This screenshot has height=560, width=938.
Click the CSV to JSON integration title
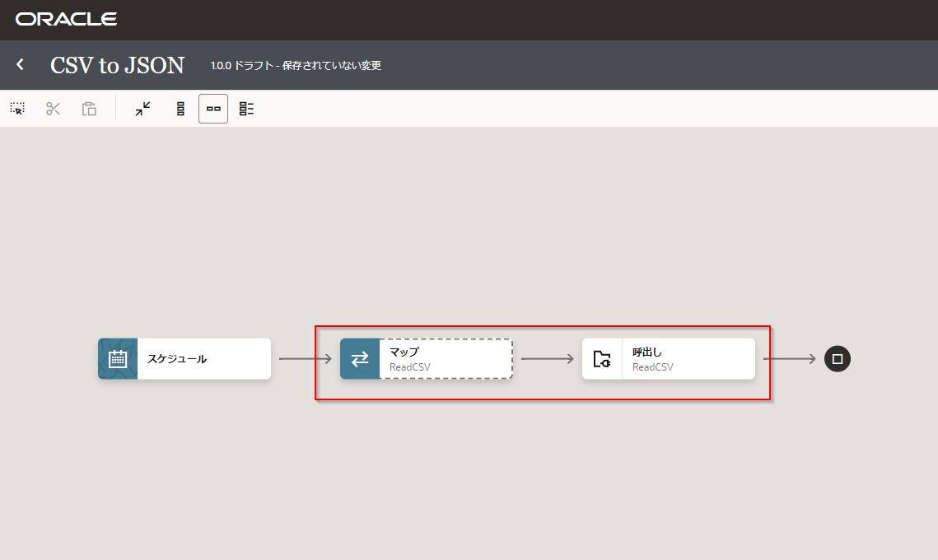point(117,65)
